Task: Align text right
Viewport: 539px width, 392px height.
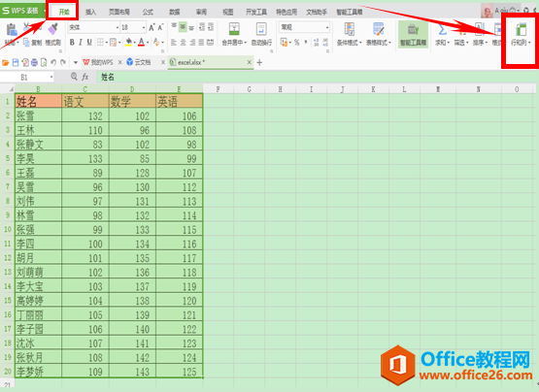Action: click(x=192, y=43)
